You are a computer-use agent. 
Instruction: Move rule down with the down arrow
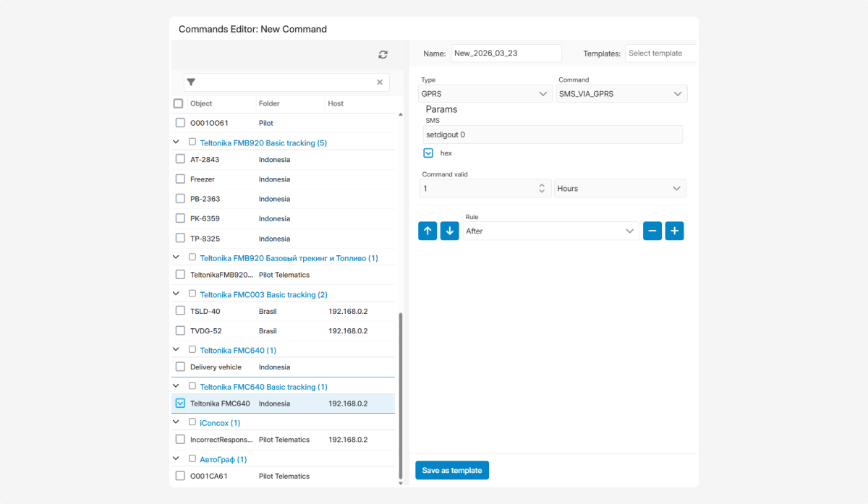click(x=450, y=231)
